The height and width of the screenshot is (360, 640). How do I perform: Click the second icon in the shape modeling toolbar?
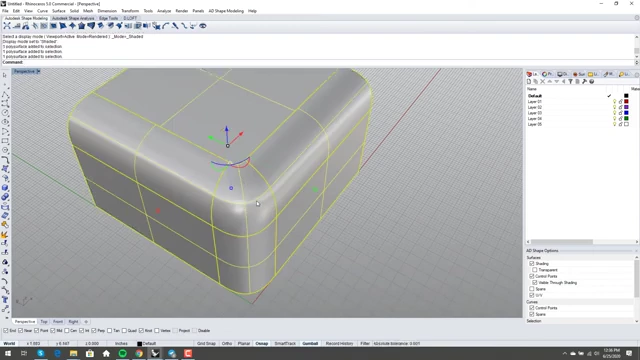pyautogui.click(x=16, y=26)
